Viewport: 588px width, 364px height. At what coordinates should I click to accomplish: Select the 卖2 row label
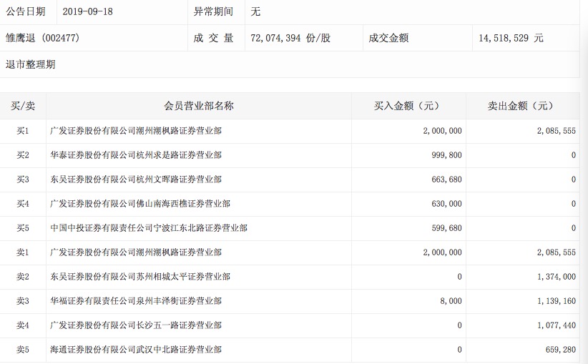[22, 277]
